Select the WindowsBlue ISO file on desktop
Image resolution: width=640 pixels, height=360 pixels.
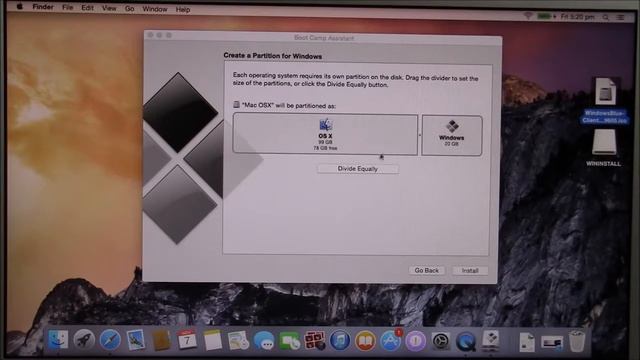click(605, 101)
